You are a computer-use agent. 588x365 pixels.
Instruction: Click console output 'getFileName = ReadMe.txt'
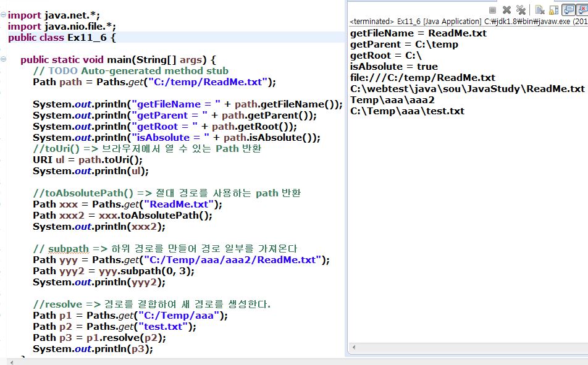418,33
